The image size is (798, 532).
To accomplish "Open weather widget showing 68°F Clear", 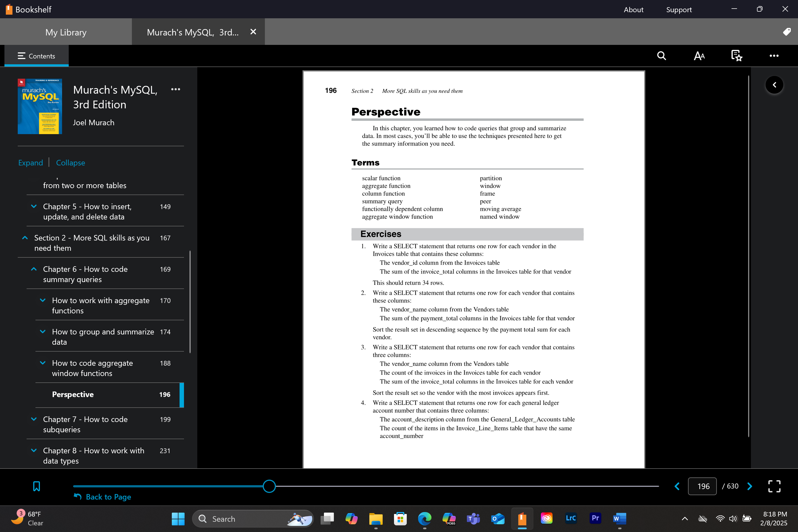I will pyautogui.click(x=28, y=518).
